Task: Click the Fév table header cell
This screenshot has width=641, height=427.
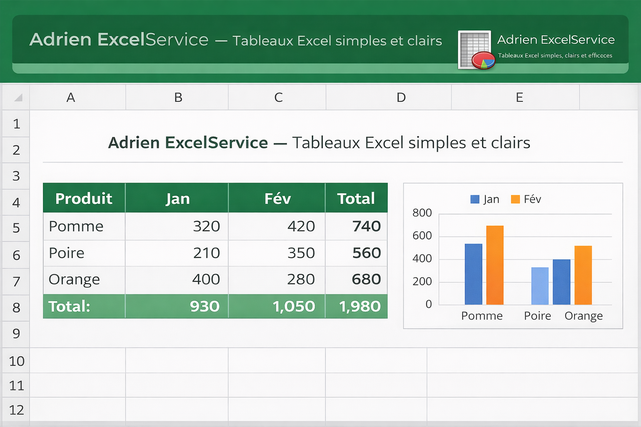Action: coord(277,198)
